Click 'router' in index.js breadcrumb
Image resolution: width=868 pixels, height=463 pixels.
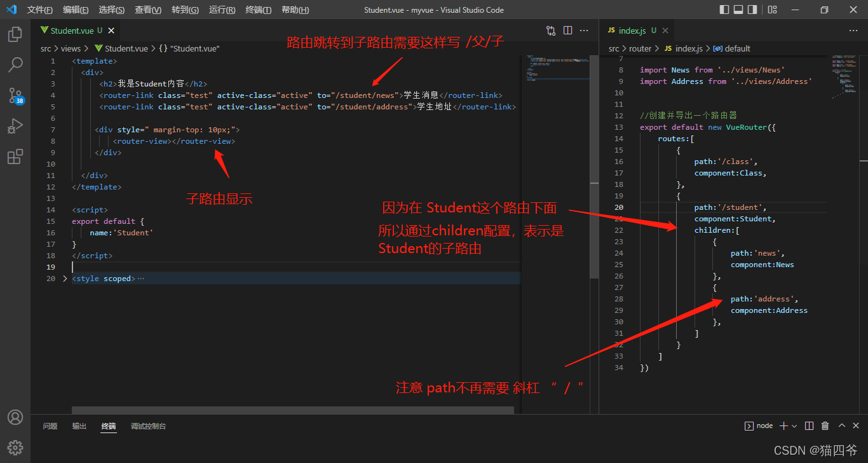pos(641,48)
